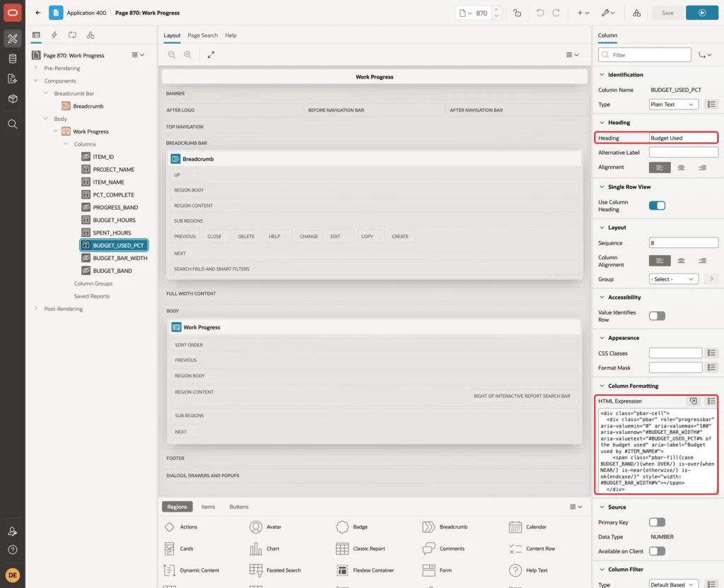Toggle the Primary Key switch on
724x588 pixels.
[657, 522]
